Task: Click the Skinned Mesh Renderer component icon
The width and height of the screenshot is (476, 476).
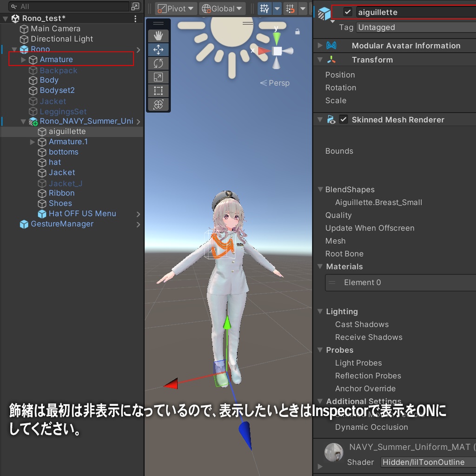Action: [x=331, y=119]
